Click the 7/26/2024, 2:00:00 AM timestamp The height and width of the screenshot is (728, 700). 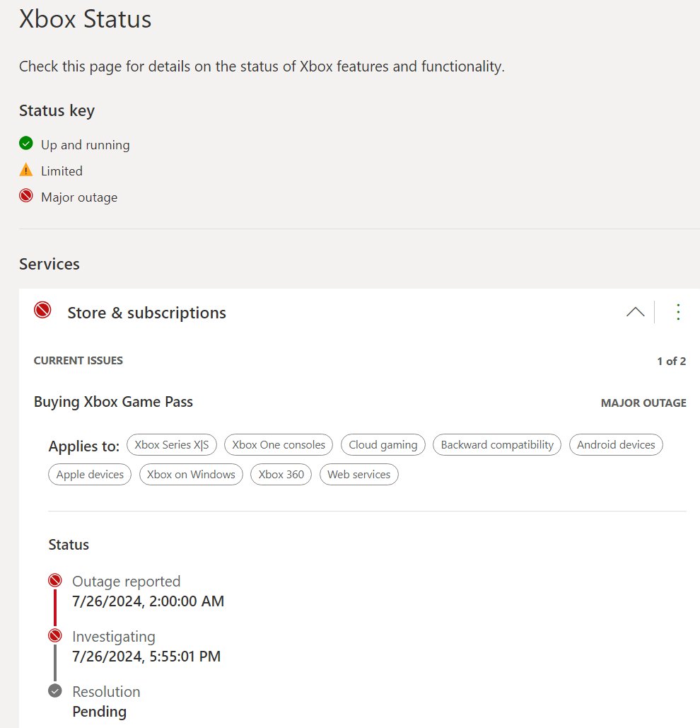(148, 601)
